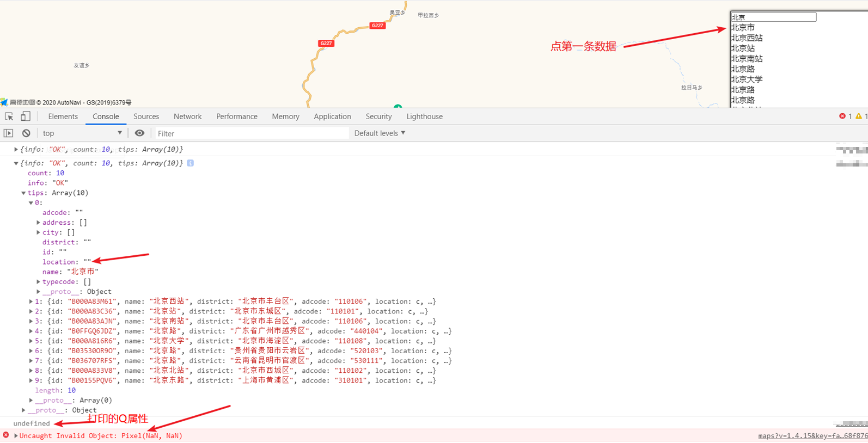The height and width of the screenshot is (443, 868).
Task: Expand item 7 云南省昆明市官渡区 entry
Action: click(31, 361)
